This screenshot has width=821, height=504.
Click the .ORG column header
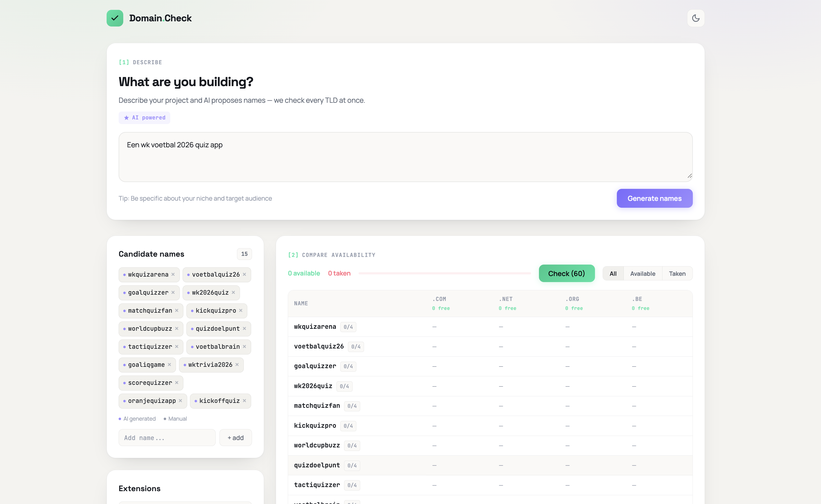(x=572, y=299)
